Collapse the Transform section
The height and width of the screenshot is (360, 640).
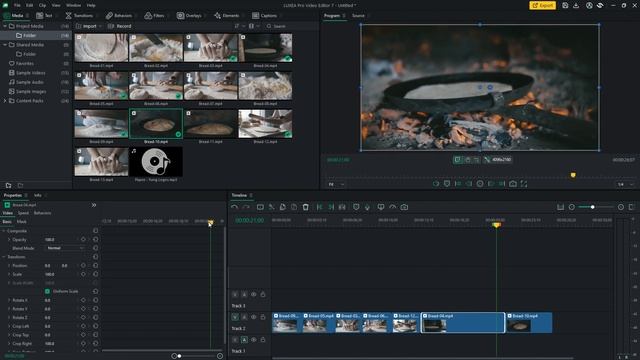click(4, 257)
